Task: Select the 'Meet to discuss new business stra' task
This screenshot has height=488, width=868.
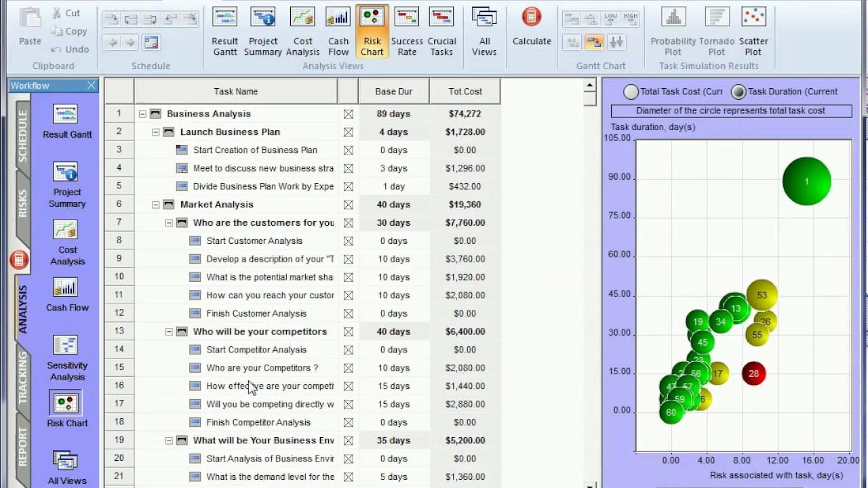Action: [263, 168]
